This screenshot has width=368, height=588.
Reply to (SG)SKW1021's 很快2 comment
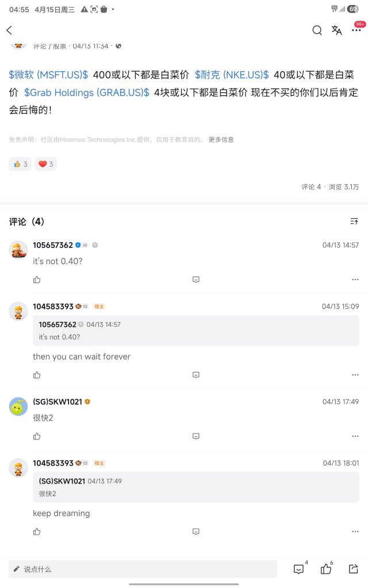(195, 436)
